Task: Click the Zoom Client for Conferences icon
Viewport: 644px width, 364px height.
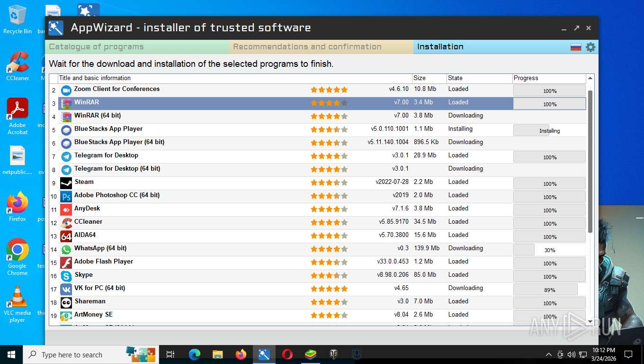Action: pyautogui.click(x=66, y=90)
